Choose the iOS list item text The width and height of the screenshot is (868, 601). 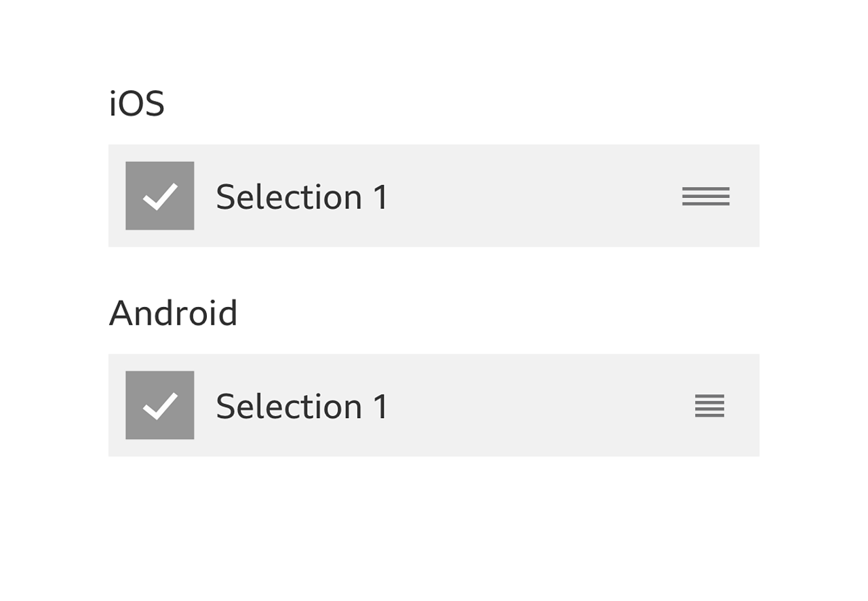click(302, 197)
